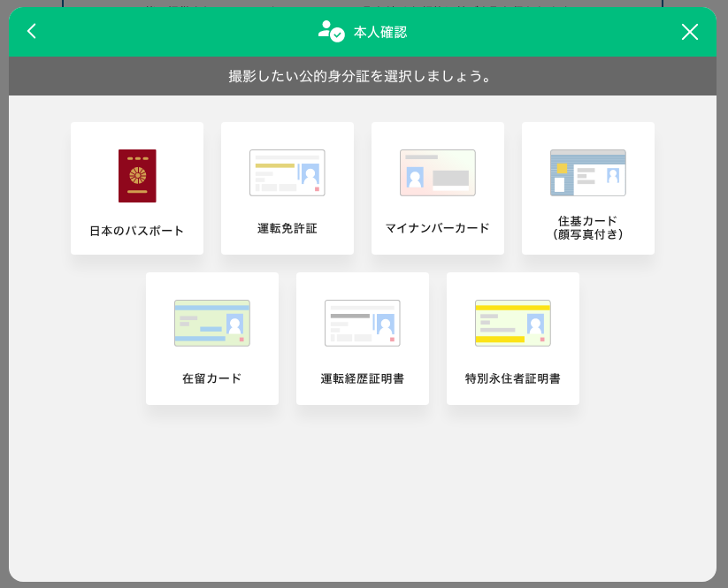Select the Juki card illustration
The height and width of the screenshot is (588, 728).
[588, 172]
